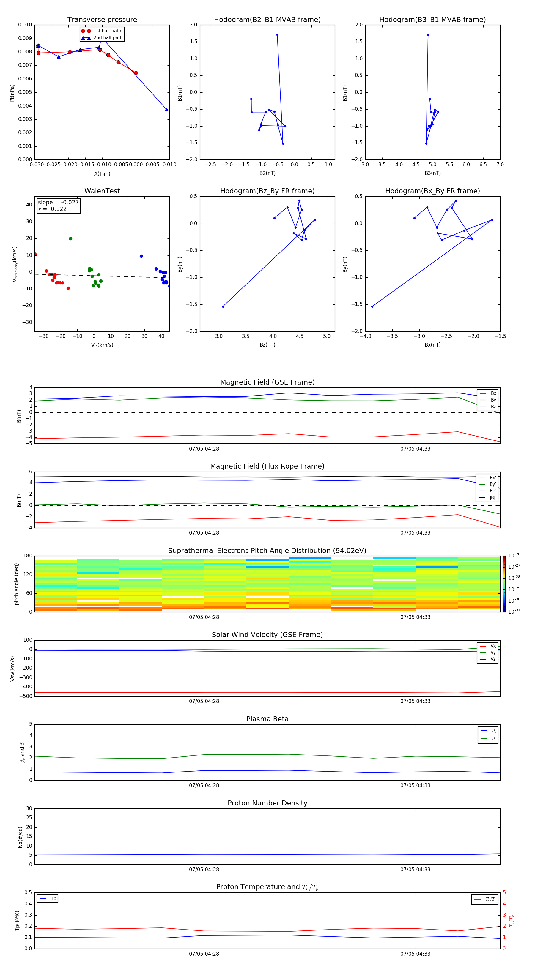Select the "Hodogram(B2_B1 MVAB frame)" title
This screenshot has height=980, width=535.
267,20
